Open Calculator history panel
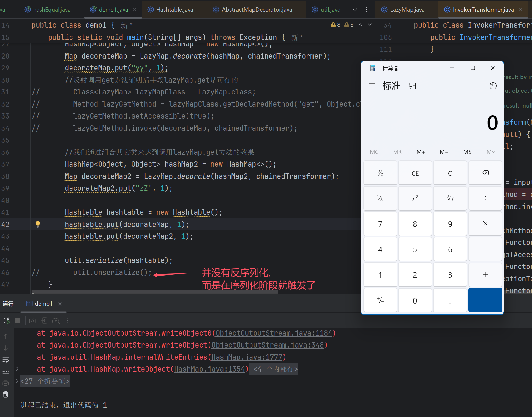Image resolution: width=532 pixels, height=417 pixels. 493,86
